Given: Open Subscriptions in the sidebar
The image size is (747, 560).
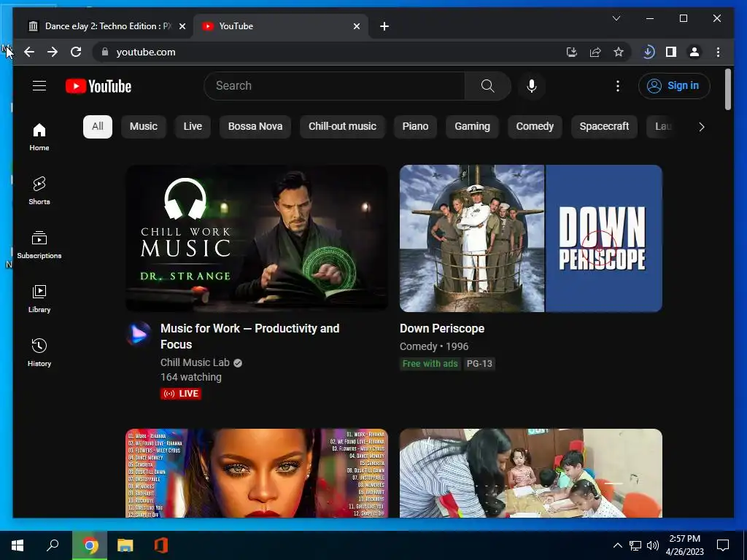Looking at the screenshot, I should pyautogui.click(x=39, y=245).
